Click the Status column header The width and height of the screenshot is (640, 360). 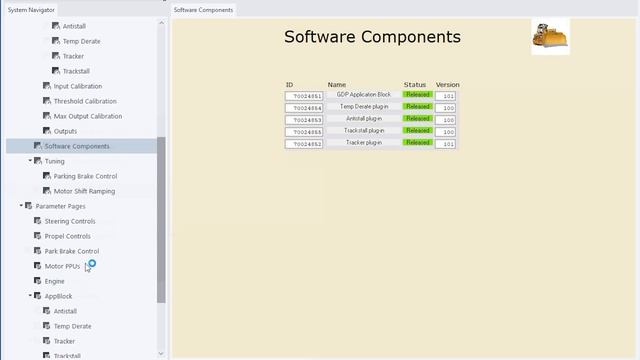(x=415, y=85)
